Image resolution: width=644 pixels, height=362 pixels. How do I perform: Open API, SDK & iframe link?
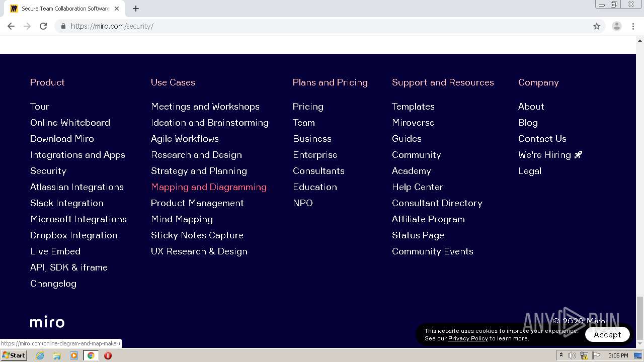(x=69, y=267)
